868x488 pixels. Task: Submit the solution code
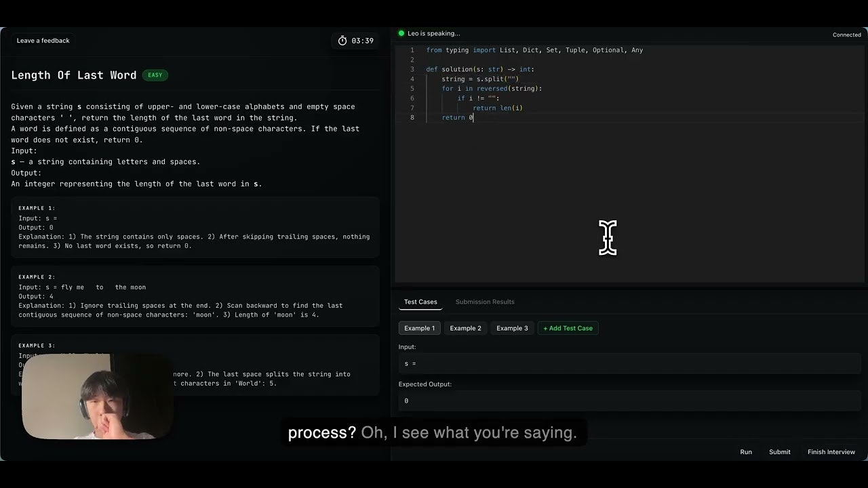click(x=779, y=452)
